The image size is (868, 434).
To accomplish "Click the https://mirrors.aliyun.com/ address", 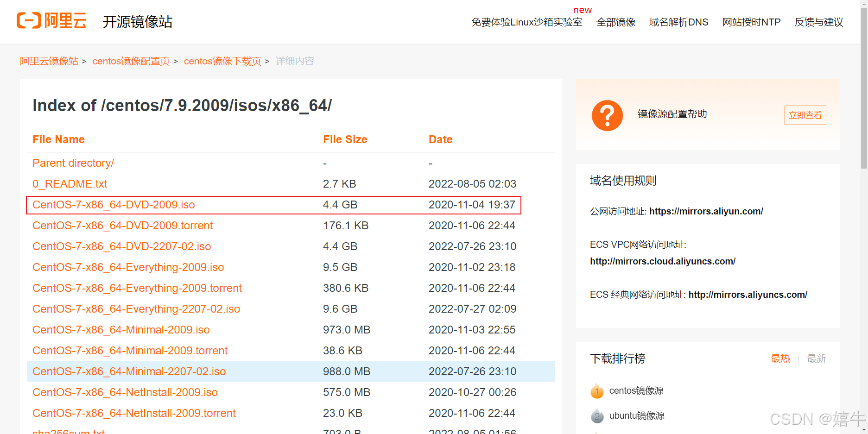I will (706, 211).
